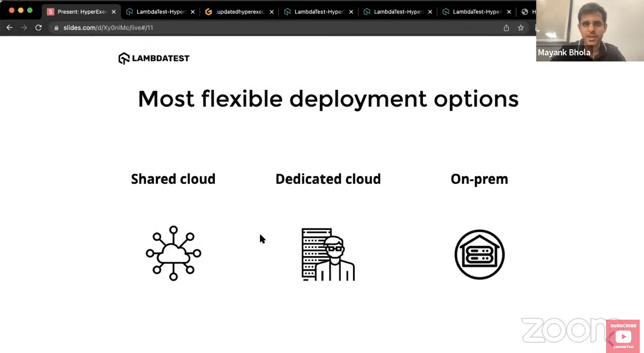The image size is (644, 353).
Task: Click the LambdaTest logo on the slide
Action: tap(154, 58)
